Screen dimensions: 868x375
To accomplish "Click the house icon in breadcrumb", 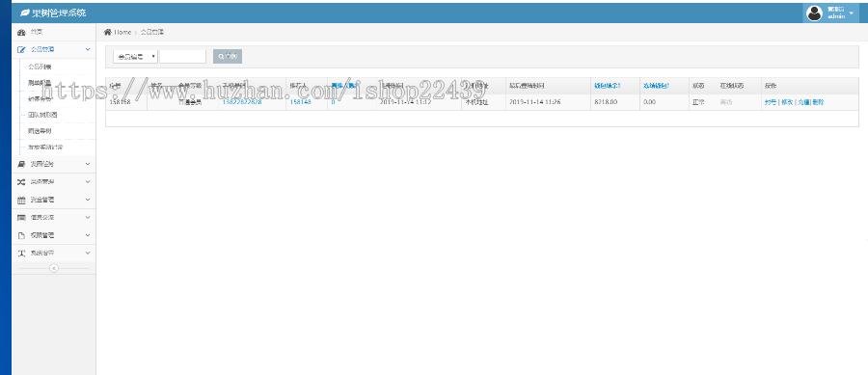I will coord(108,32).
